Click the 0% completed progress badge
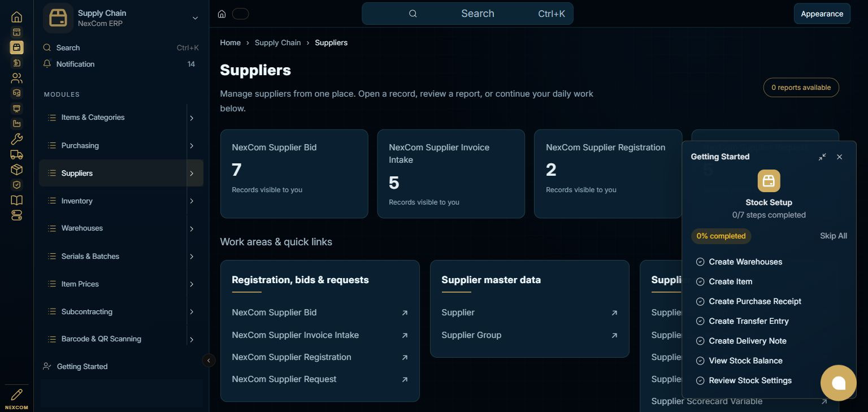 [x=721, y=236]
